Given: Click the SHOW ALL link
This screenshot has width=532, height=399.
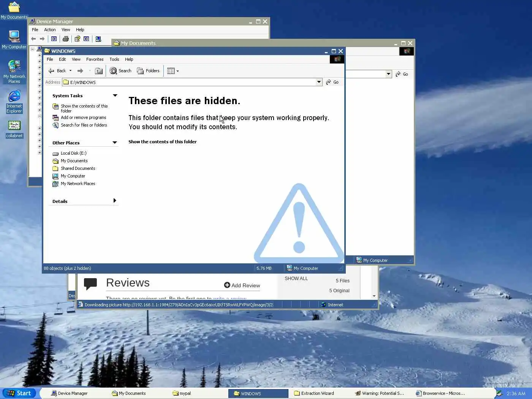Looking at the screenshot, I should tap(296, 279).
